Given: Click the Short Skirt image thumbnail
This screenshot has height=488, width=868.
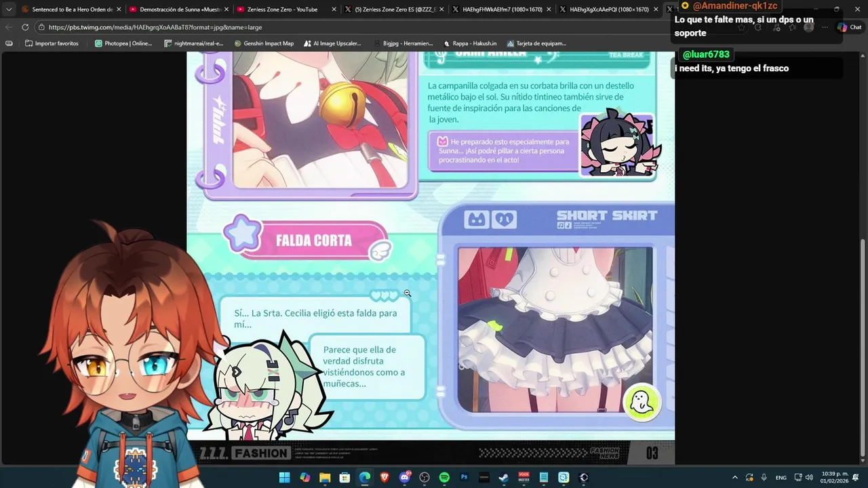Looking at the screenshot, I should 555,329.
